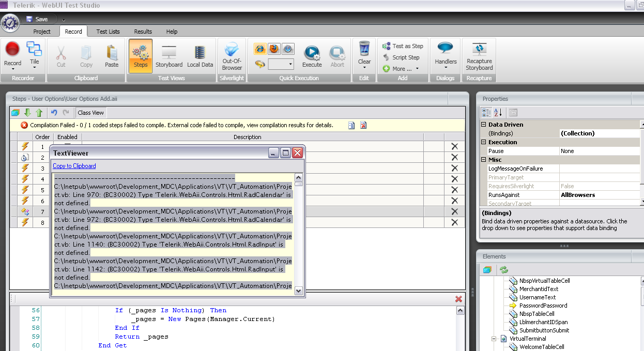Run the test with Execute
Screen dimensions: 644x351
coord(312,56)
